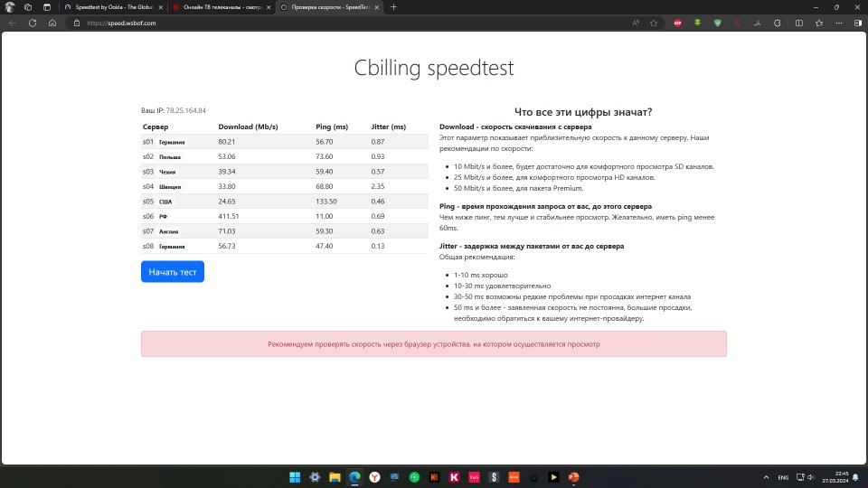Go to the browser home page
The image size is (868, 488).
pos(52,23)
